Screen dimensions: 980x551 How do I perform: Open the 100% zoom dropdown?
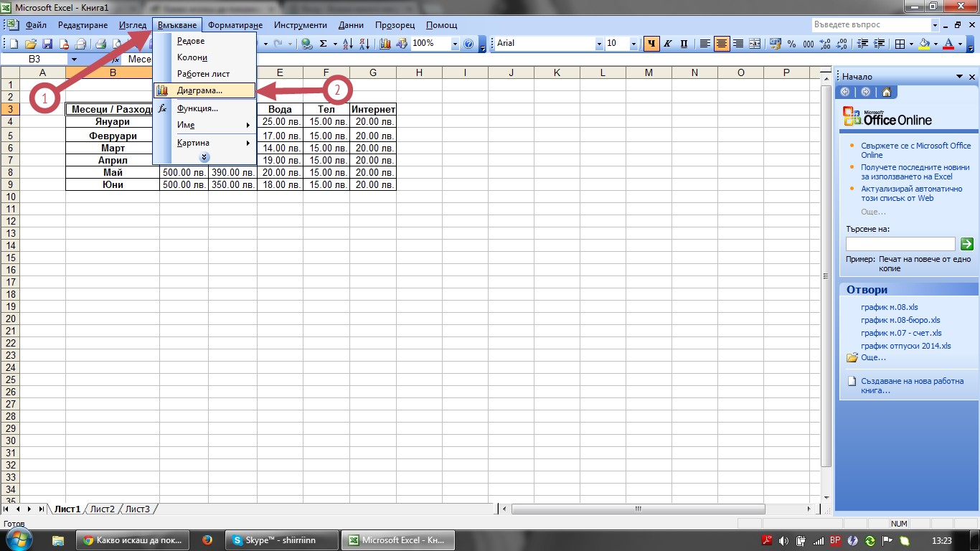click(x=455, y=44)
